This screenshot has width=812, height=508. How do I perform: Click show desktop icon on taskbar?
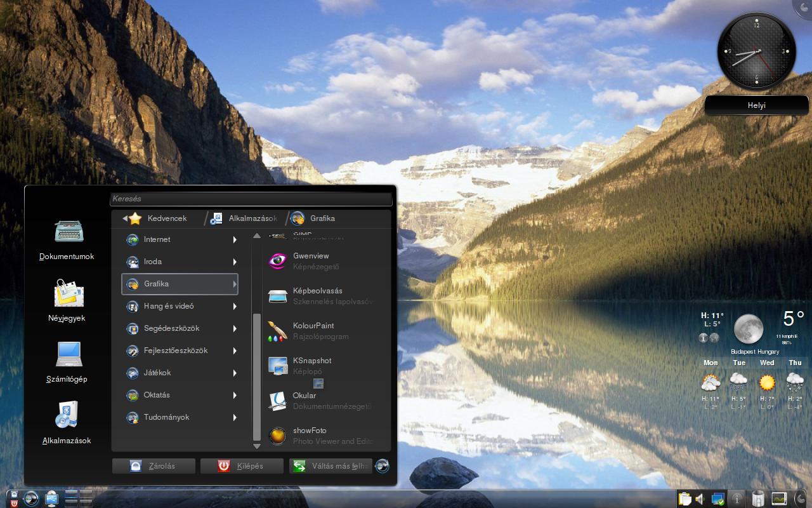[x=51, y=498]
